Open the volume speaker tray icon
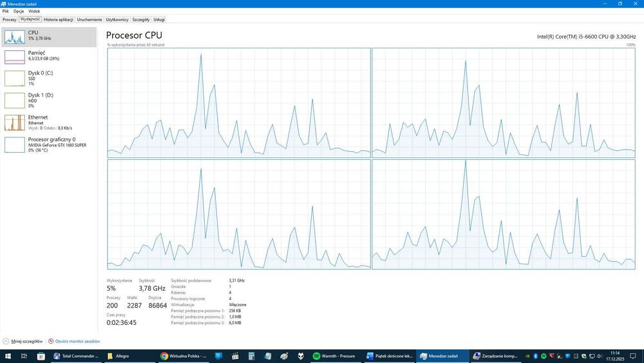This screenshot has height=363, width=644. (600, 356)
